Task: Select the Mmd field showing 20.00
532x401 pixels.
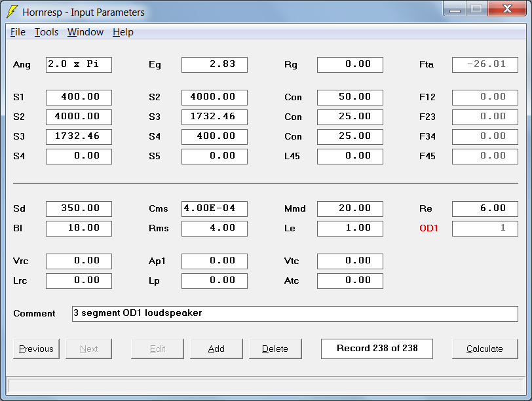Action: click(350, 208)
